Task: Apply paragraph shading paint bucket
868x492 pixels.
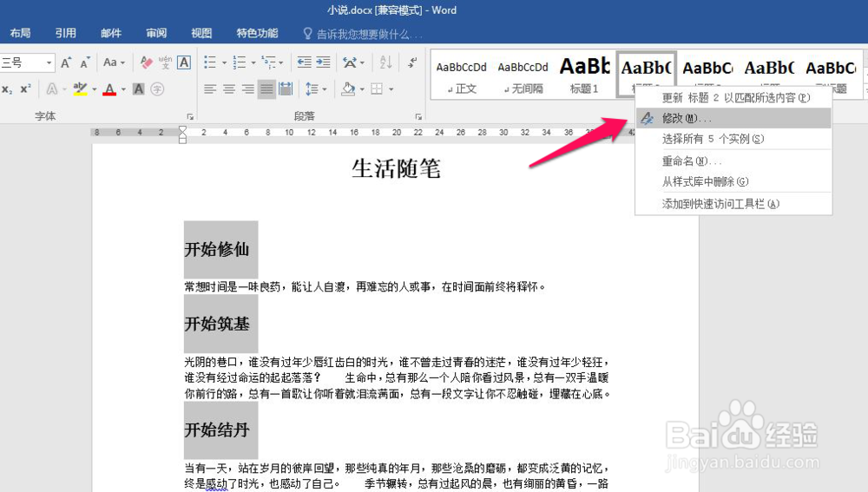Action: [348, 89]
